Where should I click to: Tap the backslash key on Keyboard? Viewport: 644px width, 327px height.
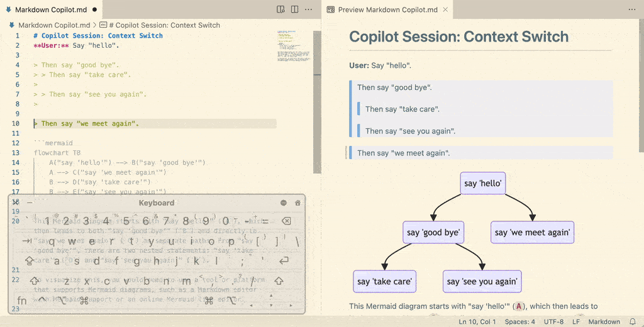point(297,241)
